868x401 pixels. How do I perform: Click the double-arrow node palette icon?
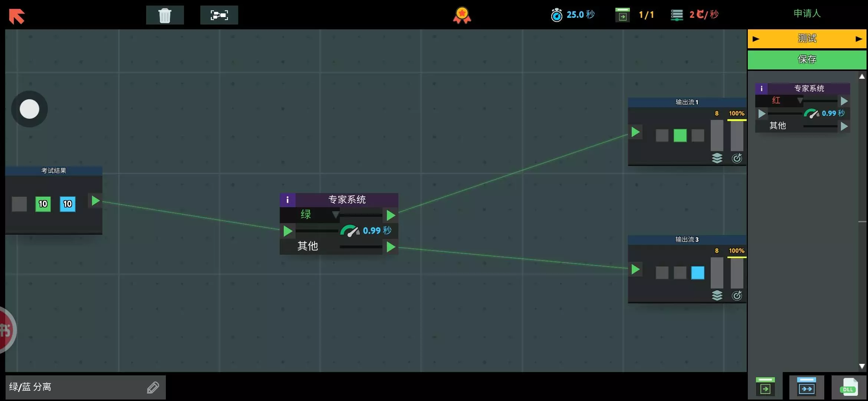tap(806, 388)
